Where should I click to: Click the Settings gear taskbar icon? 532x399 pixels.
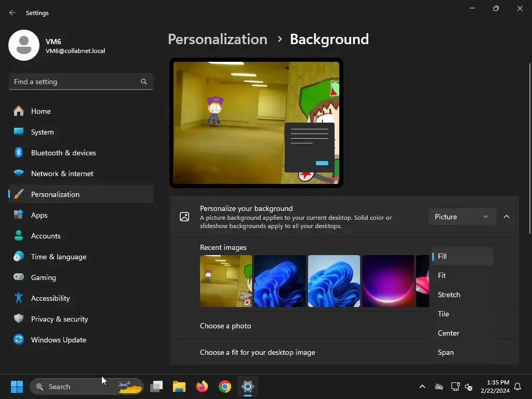pyautogui.click(x=248, y=387)
